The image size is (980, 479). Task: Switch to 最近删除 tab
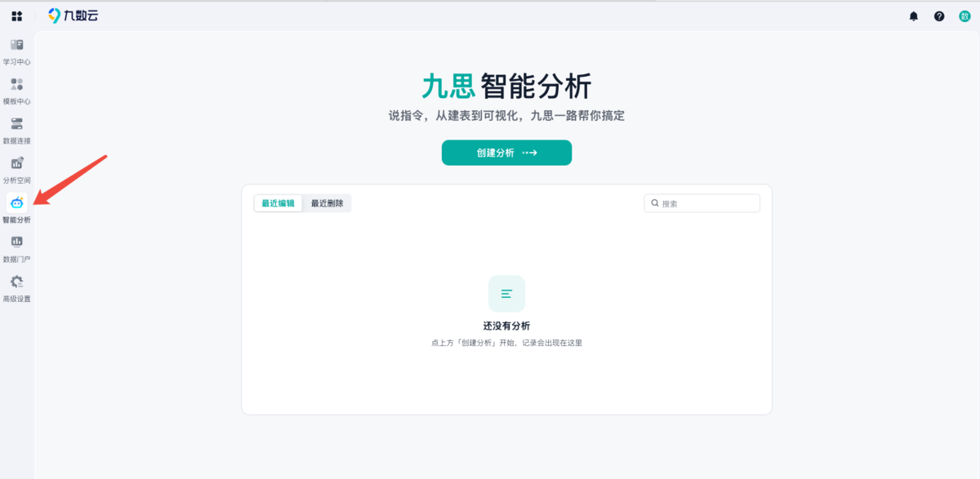coord(327,203)
